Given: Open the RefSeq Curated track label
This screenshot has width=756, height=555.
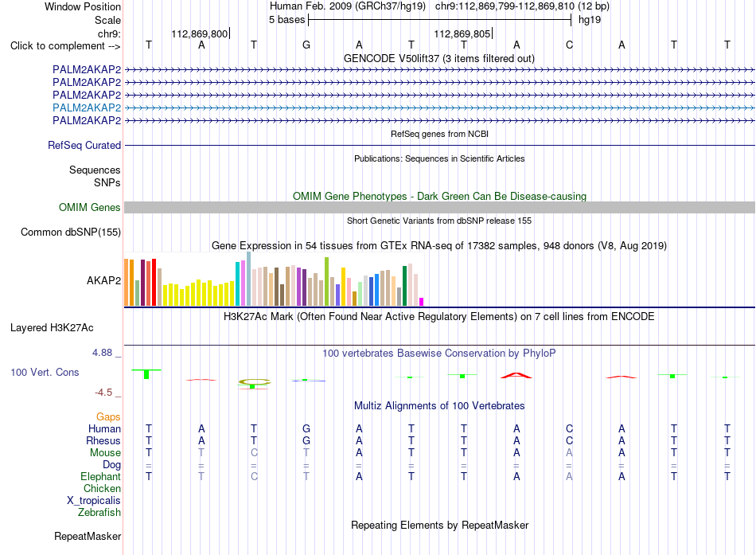Looking at the screenshot, I should click(84, 145).
